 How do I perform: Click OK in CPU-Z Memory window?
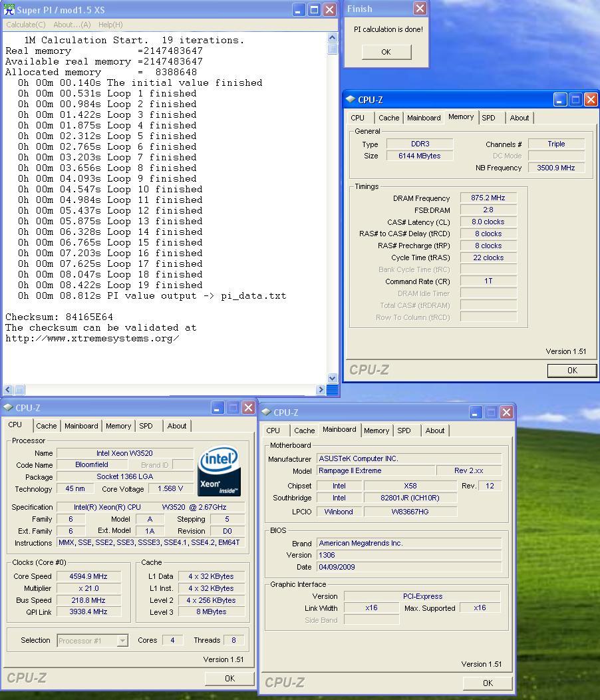(x=572, y=371)
